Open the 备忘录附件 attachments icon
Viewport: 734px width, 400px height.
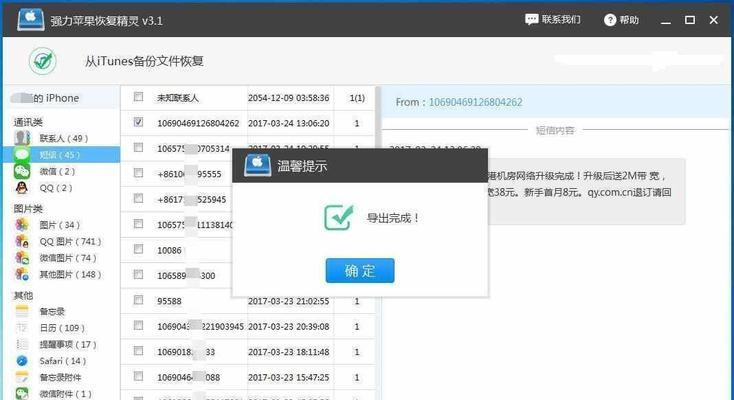tap(22, 377)
